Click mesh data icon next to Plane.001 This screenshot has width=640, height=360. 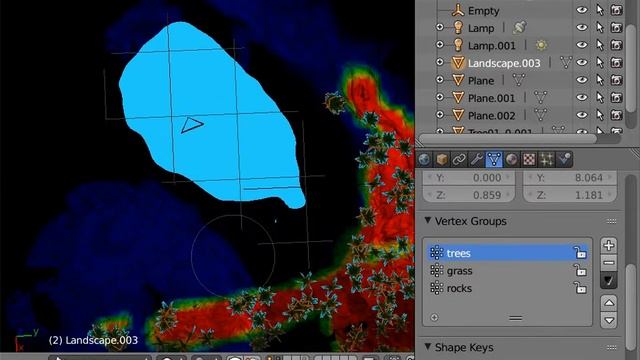click(x=540, y=98)
